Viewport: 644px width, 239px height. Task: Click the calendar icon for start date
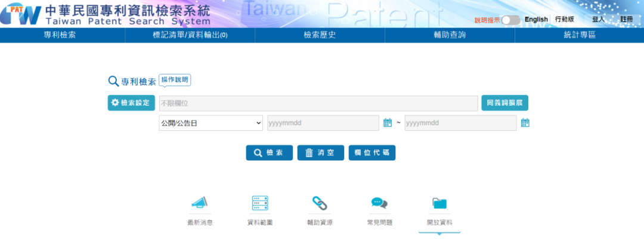(x=388, y=122)
